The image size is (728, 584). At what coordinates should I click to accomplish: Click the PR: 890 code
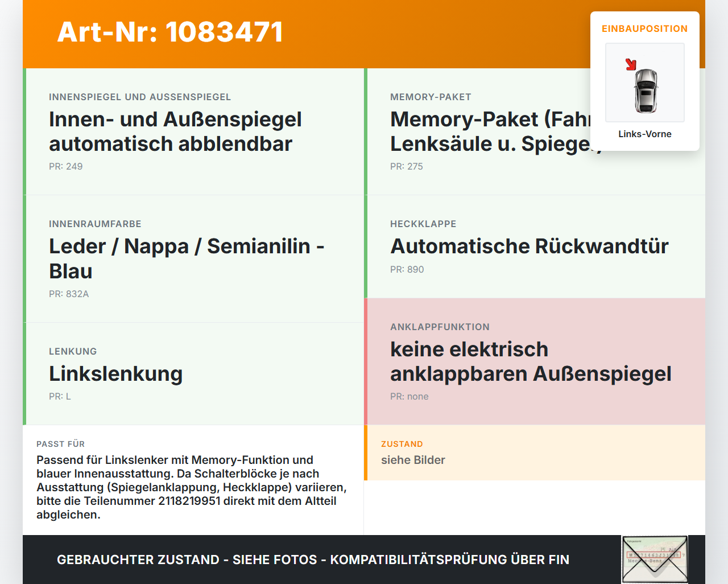point(407,269)
